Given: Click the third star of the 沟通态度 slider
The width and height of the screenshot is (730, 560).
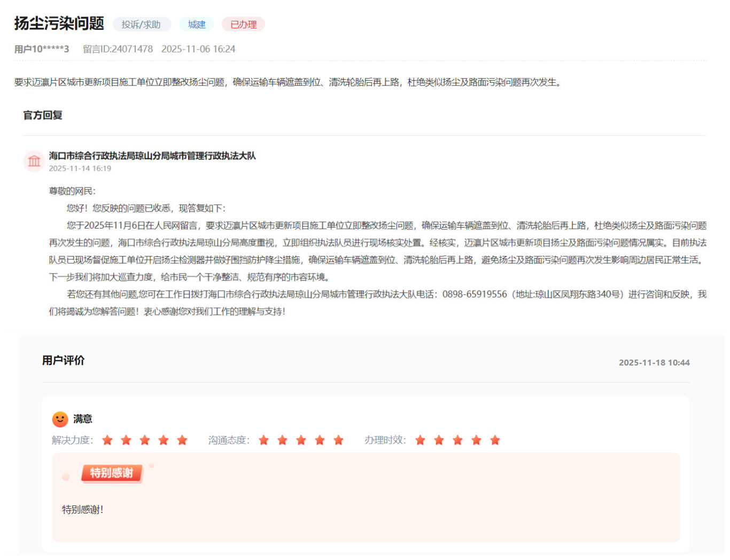Looking at the screenshot, I should (x=300, y=440).
